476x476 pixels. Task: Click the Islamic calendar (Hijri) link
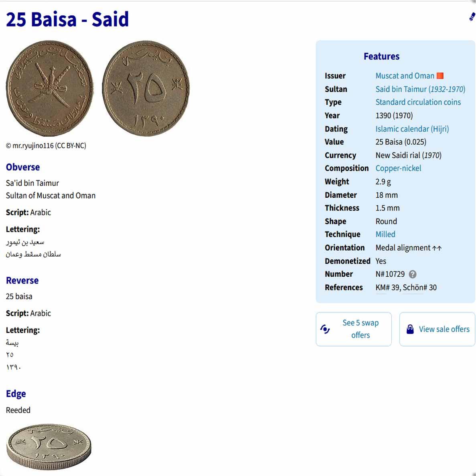tap(412, 129)
